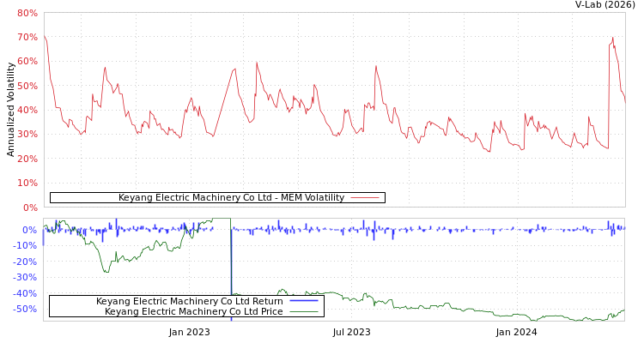
Task: Click the -40% label on return axis
Action: click(25, 293)
